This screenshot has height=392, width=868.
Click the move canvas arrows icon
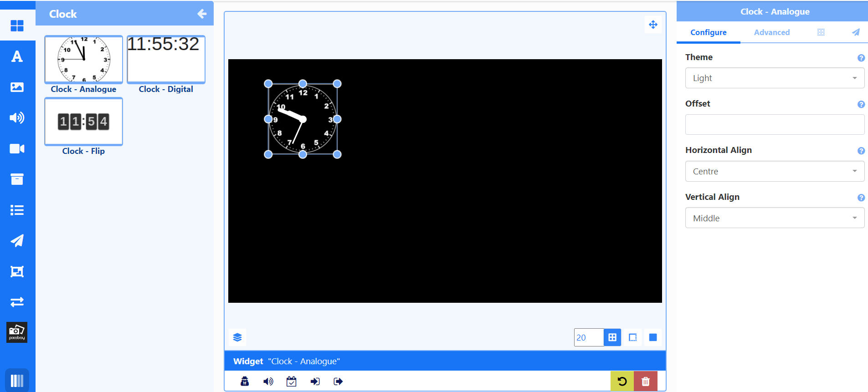pyautogui.click(x=653, y=25)
